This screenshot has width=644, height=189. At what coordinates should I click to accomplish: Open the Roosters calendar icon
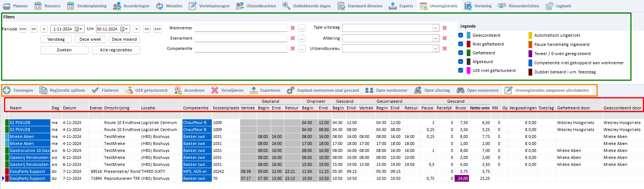38,6
